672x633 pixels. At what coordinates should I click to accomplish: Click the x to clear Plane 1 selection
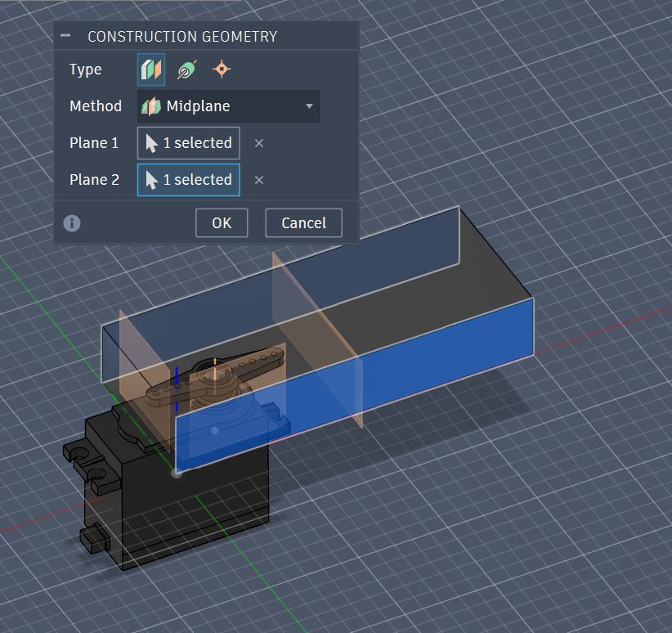pyautogui.click(x=259, y=143)
